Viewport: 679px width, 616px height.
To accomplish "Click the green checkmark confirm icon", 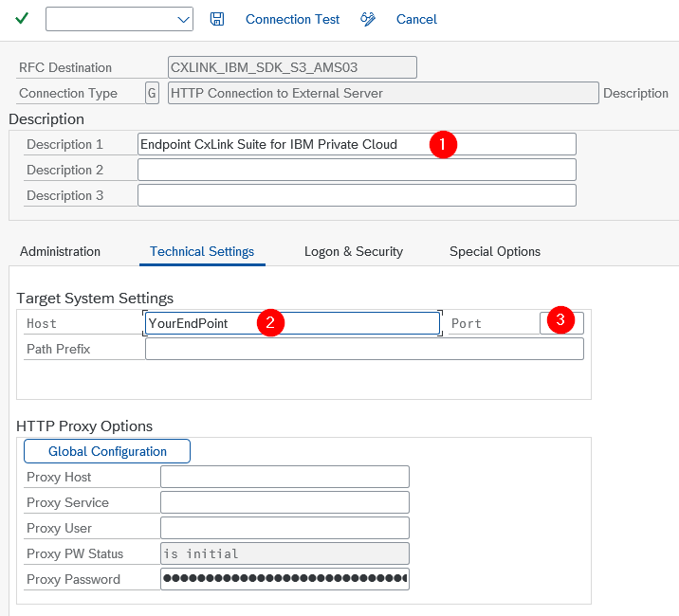I will pos(22,19).
